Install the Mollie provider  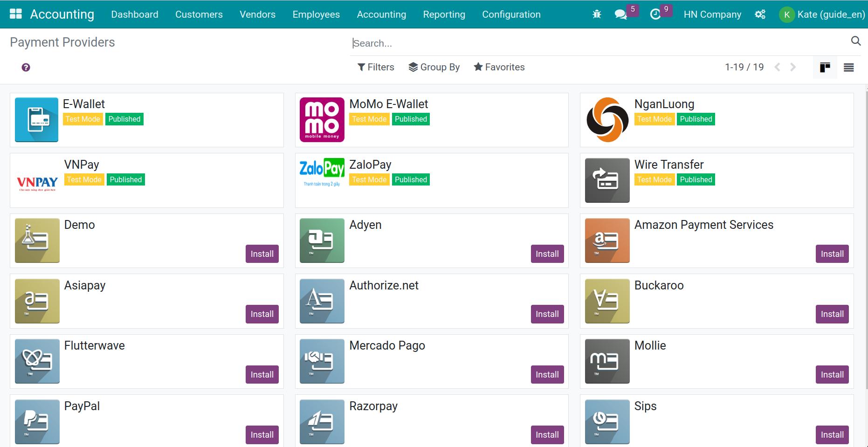tap(832, 375)
